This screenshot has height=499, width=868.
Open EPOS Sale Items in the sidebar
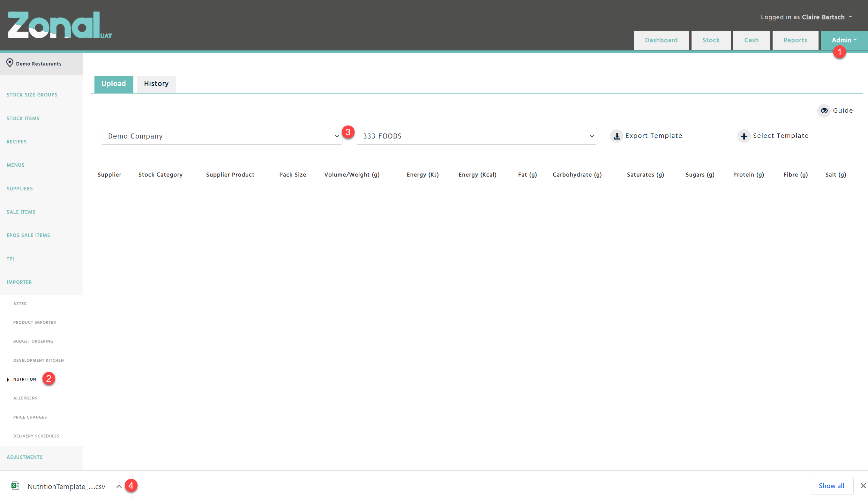click(x=28, y=235)
